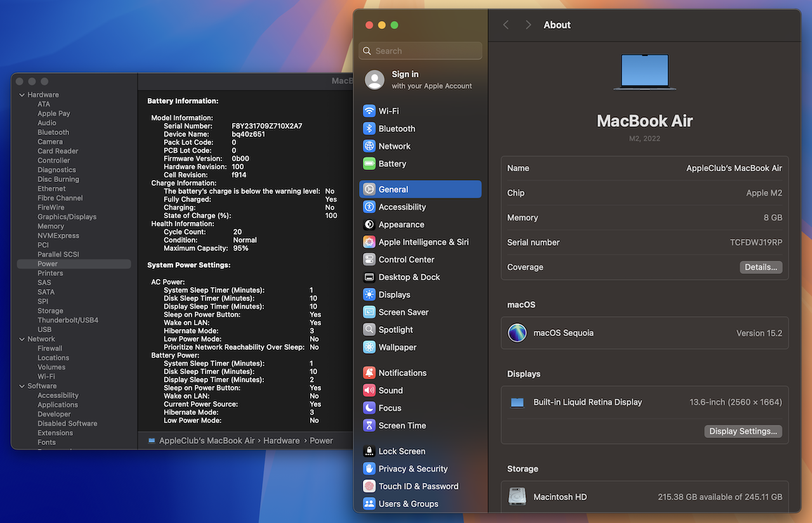
Task: Open the Users & Groups icon
Action: [x=369, y=504]
